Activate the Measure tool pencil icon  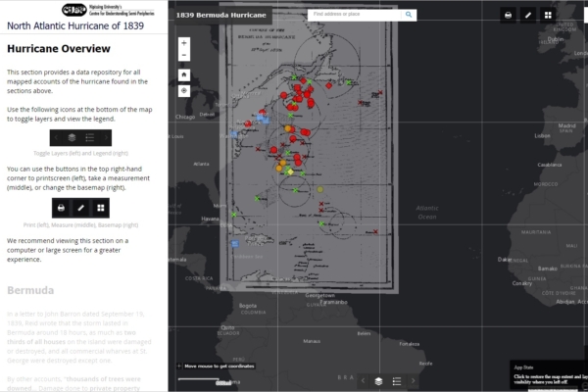tap(527, 16)
